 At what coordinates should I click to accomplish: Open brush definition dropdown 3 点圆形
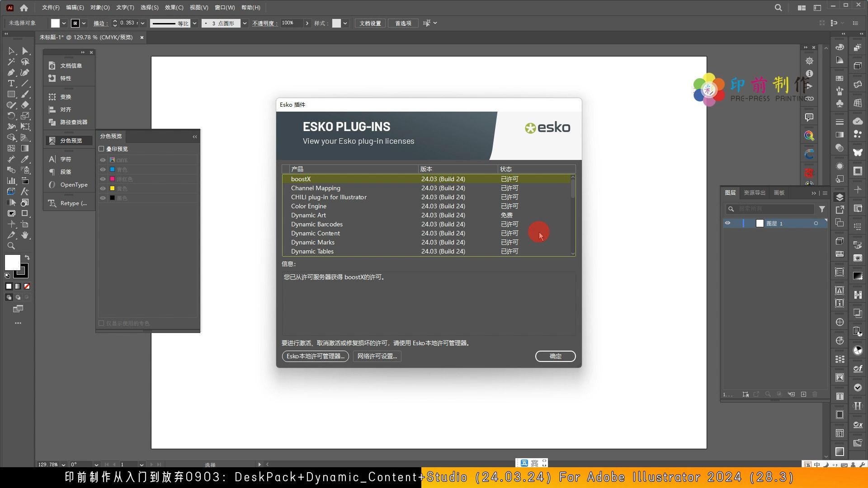pos(245,23)
